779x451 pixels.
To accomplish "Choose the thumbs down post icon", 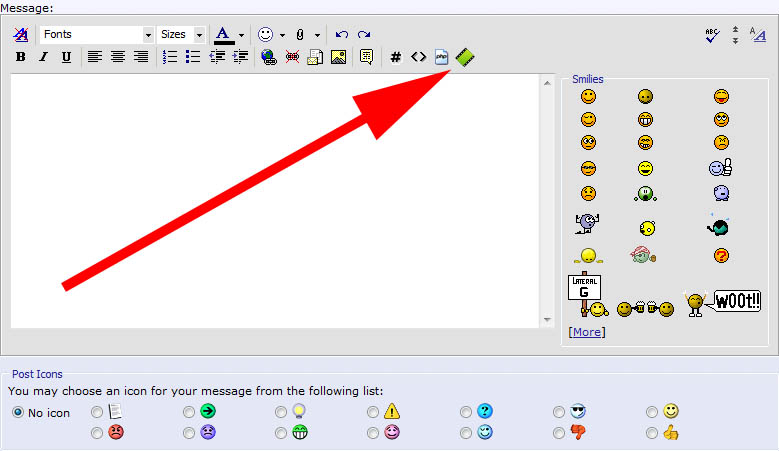I will point(559,433).
